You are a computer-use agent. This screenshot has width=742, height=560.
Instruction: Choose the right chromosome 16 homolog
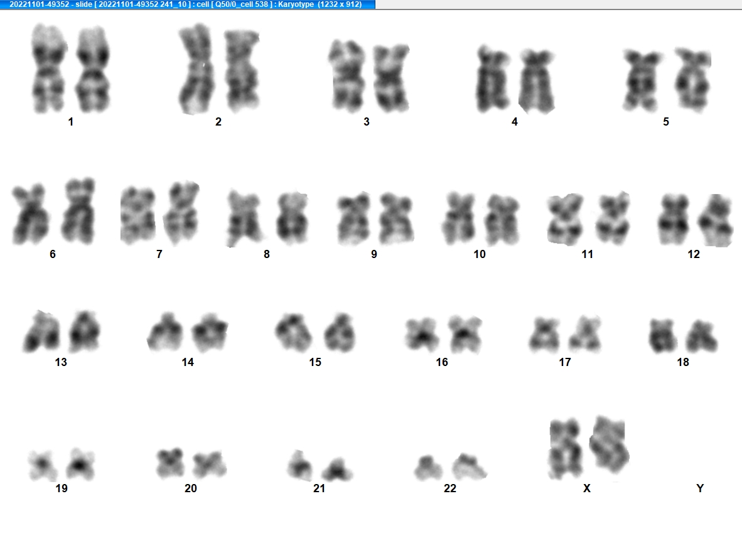tap(465, 335)
